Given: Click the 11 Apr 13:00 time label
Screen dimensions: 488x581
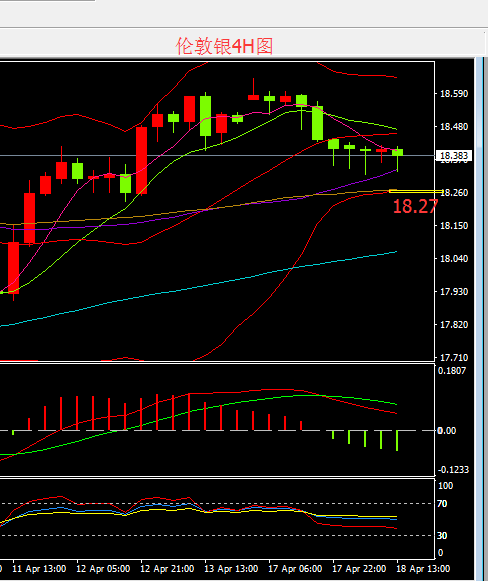Looking at the screenshot, I should pyautogui.click(x=39, y=569).
